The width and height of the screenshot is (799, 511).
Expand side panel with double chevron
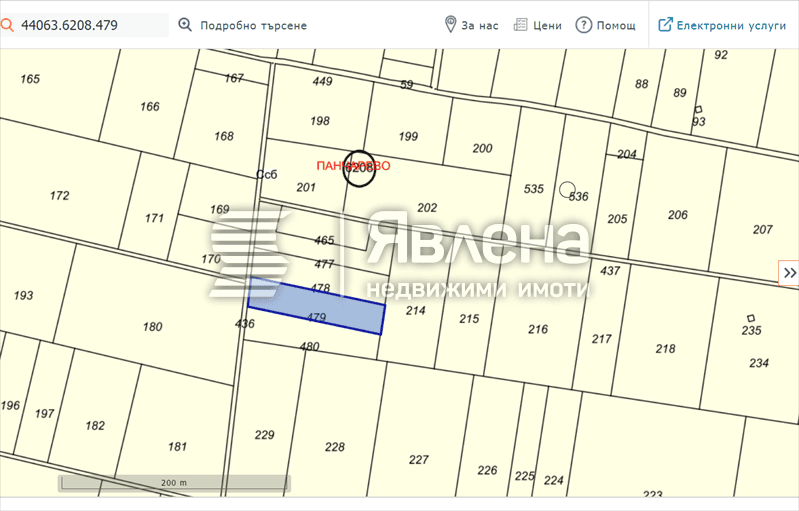(789, 273)
